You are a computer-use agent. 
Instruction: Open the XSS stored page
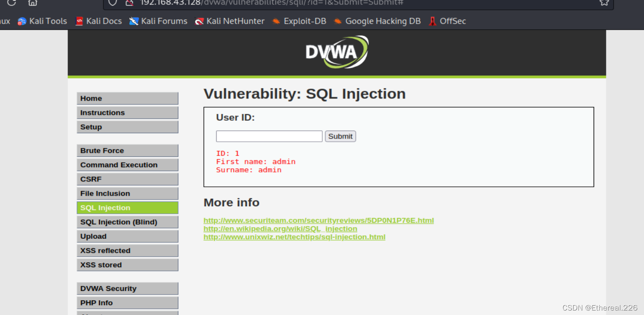pos(127,265)
